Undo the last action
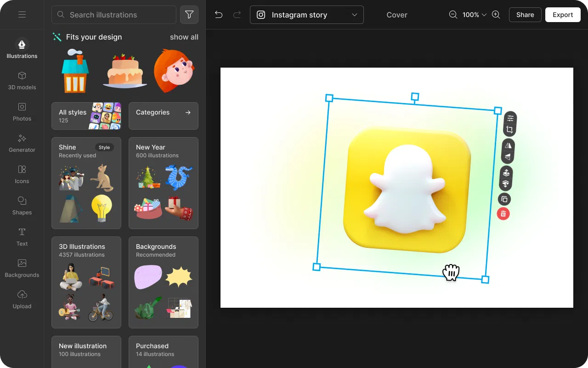588x368 pixels. [219, 15]
